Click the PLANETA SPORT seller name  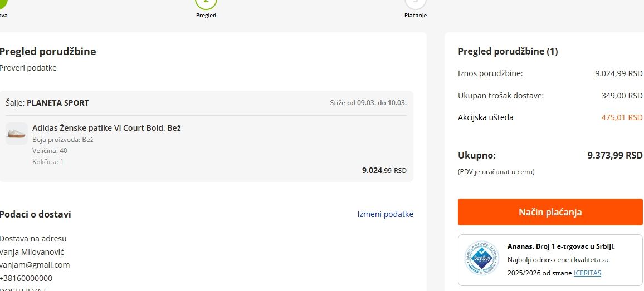[x=58, y=103]
